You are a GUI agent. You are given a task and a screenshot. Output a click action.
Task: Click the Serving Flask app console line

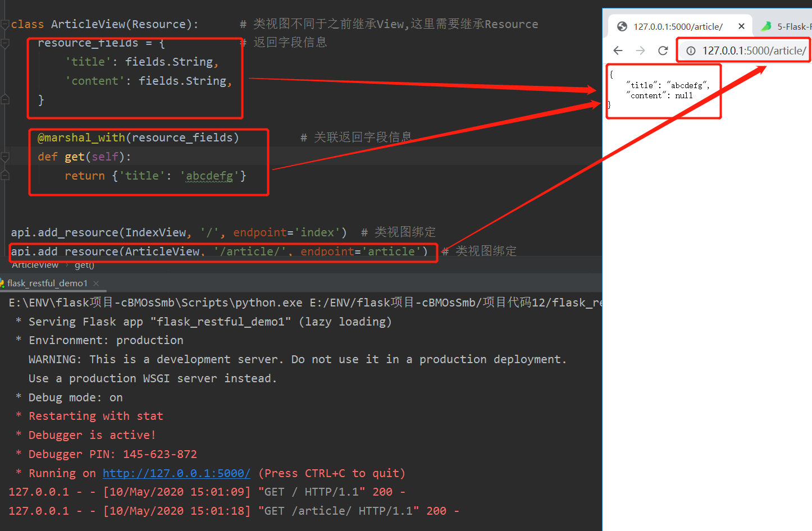pos(203,322)
